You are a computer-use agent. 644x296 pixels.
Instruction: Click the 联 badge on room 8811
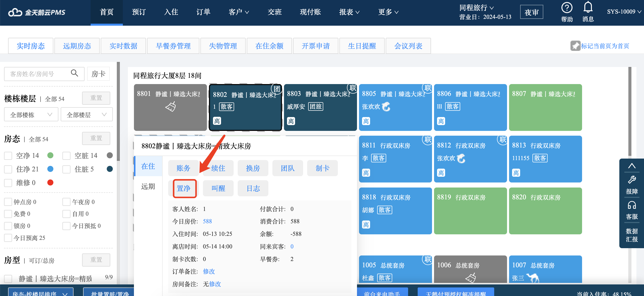(427, 140)
